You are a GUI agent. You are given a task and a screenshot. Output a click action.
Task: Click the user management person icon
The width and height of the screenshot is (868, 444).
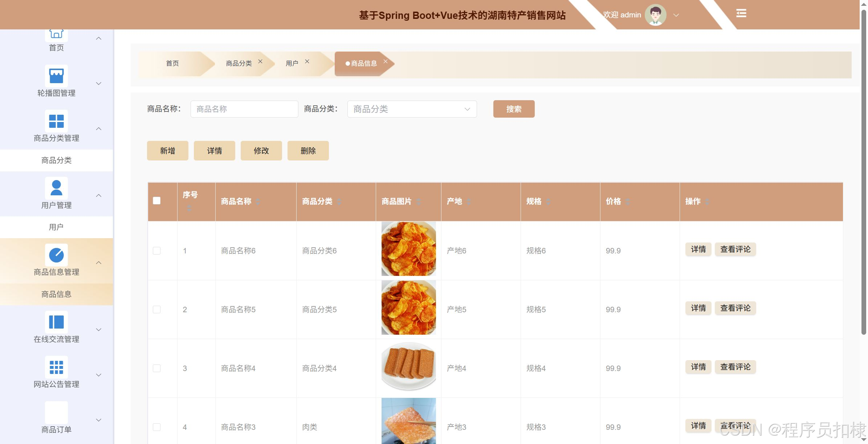56,188
